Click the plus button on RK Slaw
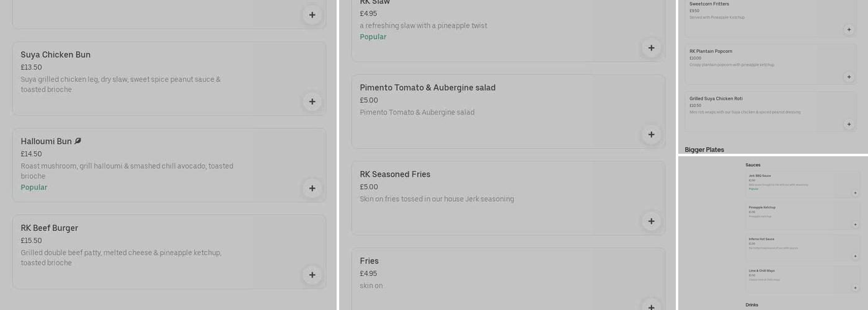The image size is (868, 310). click(x=651, y=48)
